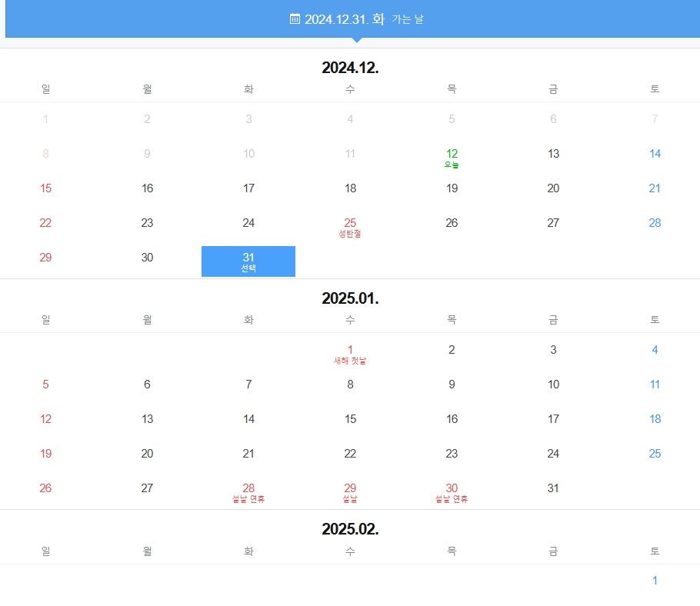Select January 18, 2025

click(x=655, y=419)
